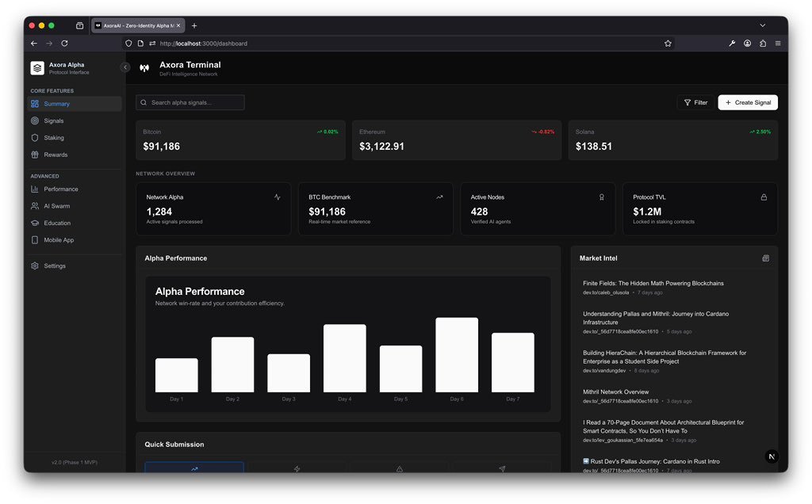Open the browser hamburger menu
812x504 pixels.
click(778, 44)
